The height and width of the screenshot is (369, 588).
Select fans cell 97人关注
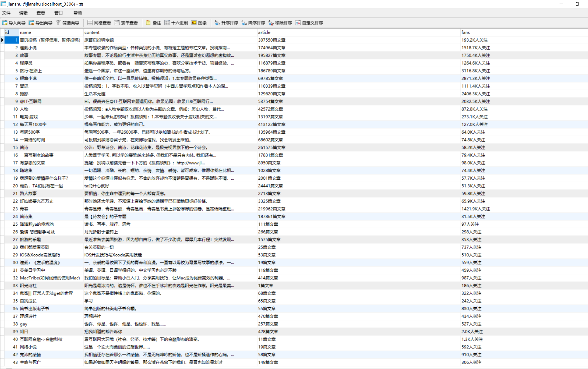pos(524,224)
